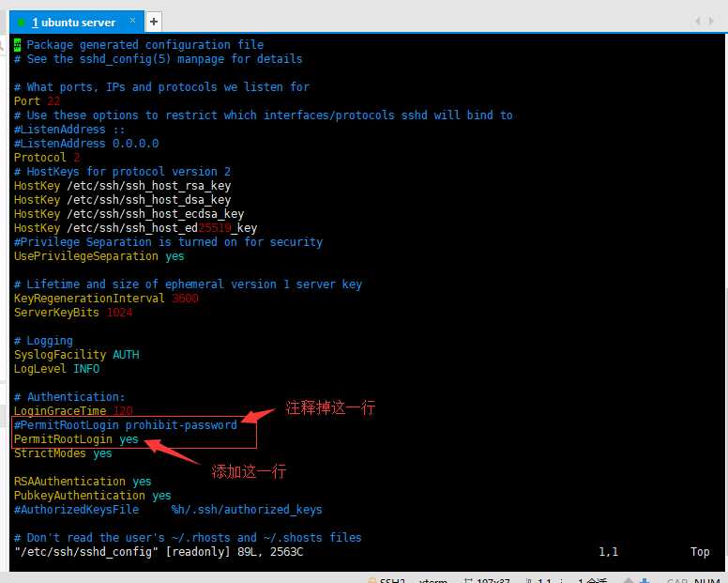Click the '#Privilege Separation is turned on' comment

pyautogui.click(x=168, y=242)
